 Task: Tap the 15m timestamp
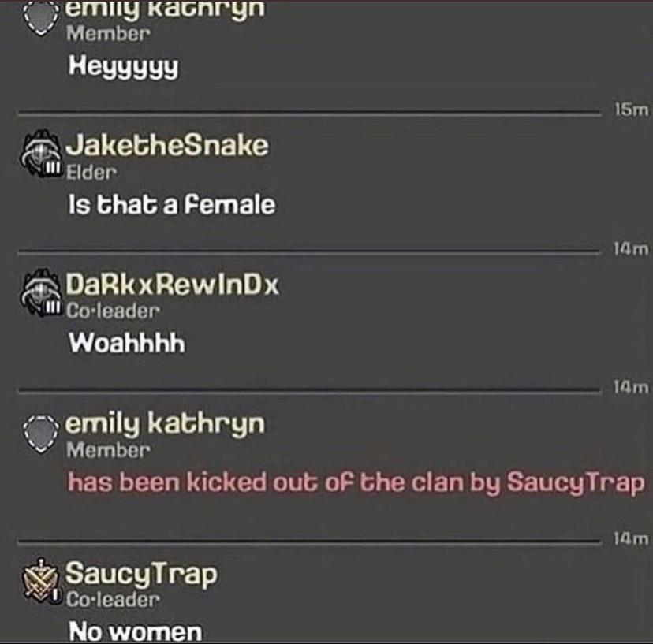pos(632,110)
